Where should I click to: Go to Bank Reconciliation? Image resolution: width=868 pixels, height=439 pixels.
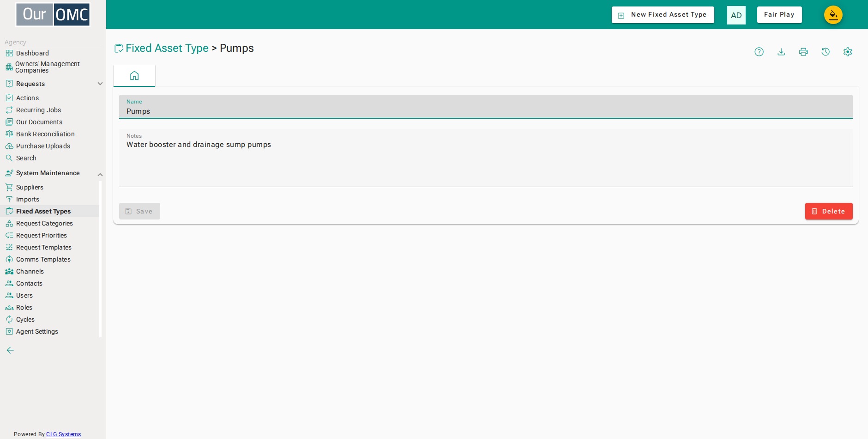coord(45,134)
